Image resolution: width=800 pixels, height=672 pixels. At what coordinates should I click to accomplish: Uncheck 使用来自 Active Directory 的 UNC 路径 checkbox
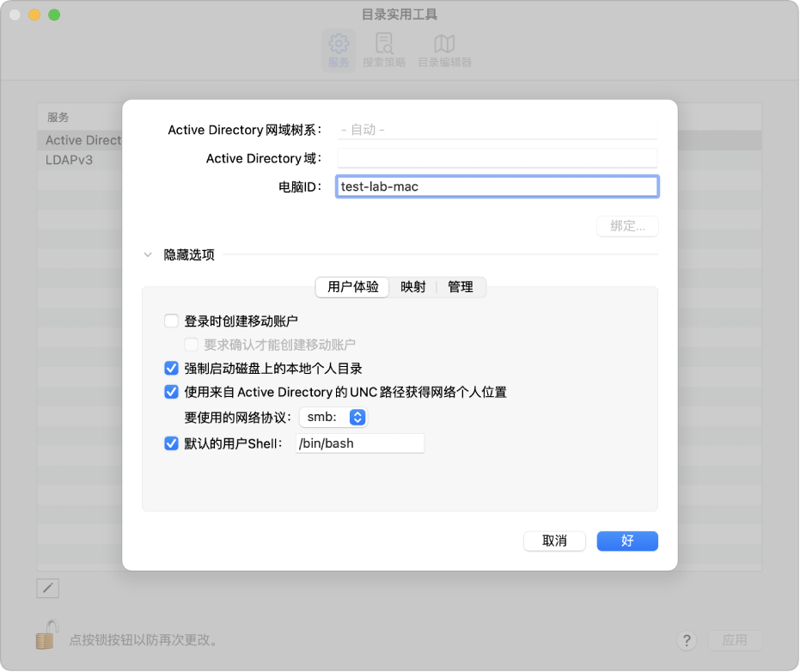(x=172, y=392)
